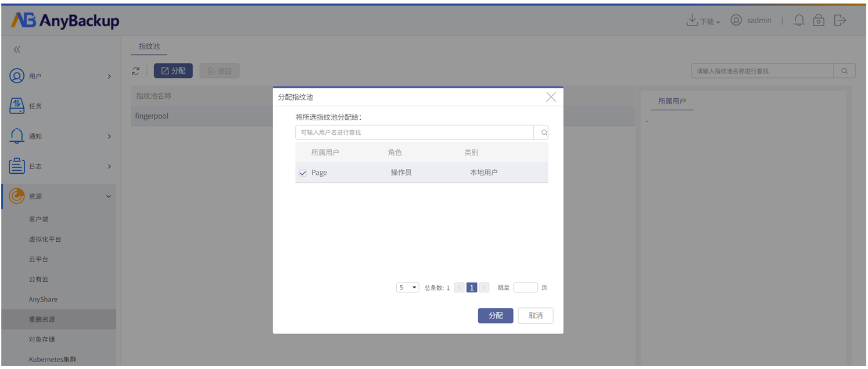Open the 下载 download dropdown

[x=703, y=21]
